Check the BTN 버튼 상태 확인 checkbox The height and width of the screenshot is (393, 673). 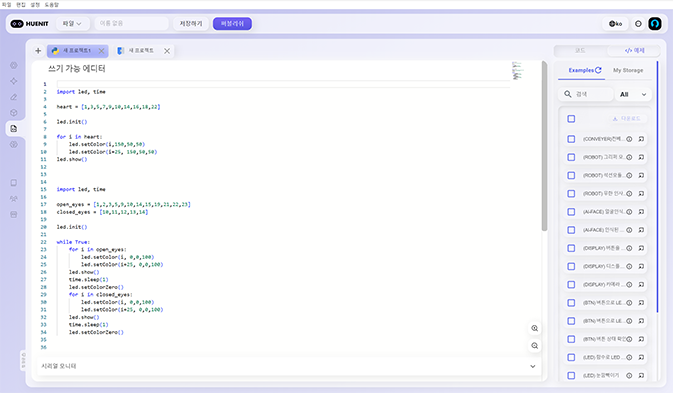click(x=571, y=339)
